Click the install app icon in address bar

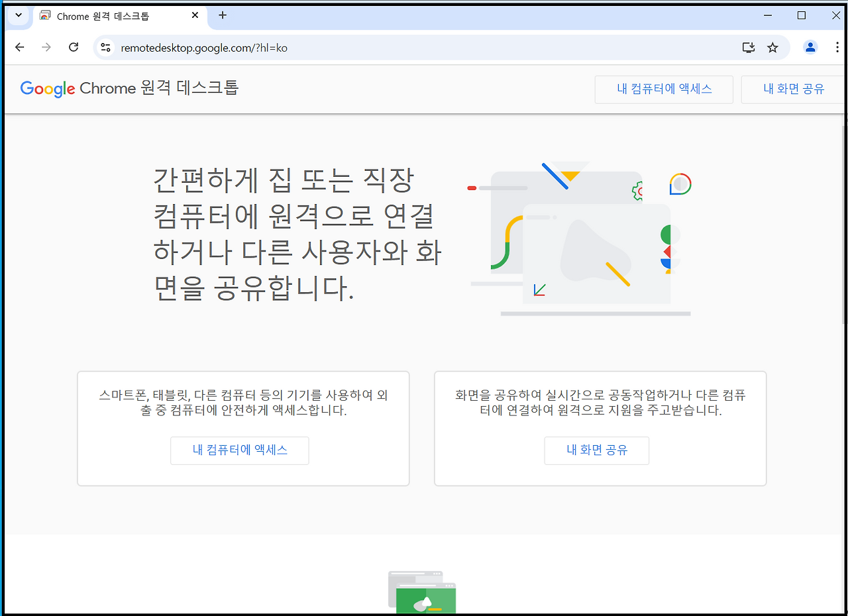pyautogui.click(x=749, y=47)
